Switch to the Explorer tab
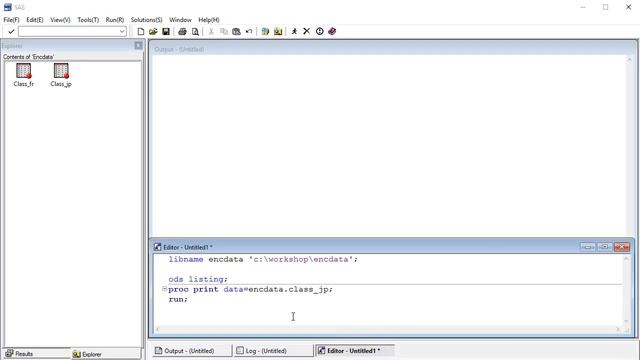This screenshot has height=360, width=640. [106, 354]
